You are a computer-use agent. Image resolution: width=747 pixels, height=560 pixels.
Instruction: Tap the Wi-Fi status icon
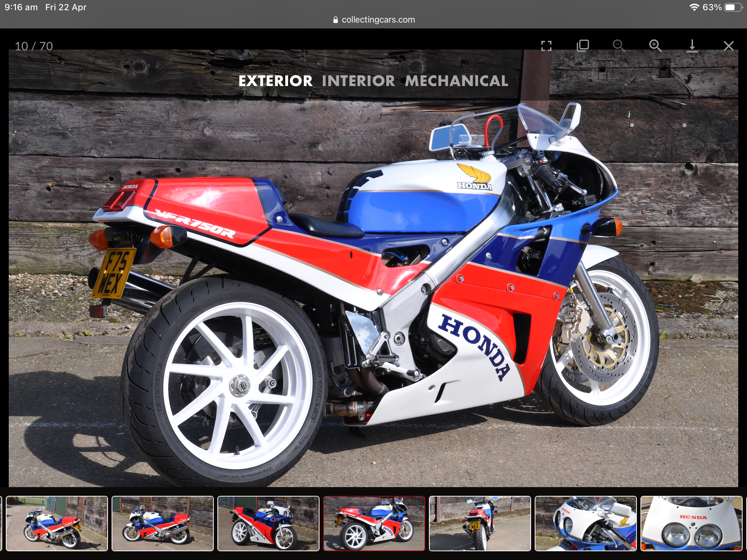click(x=694, y=7)
